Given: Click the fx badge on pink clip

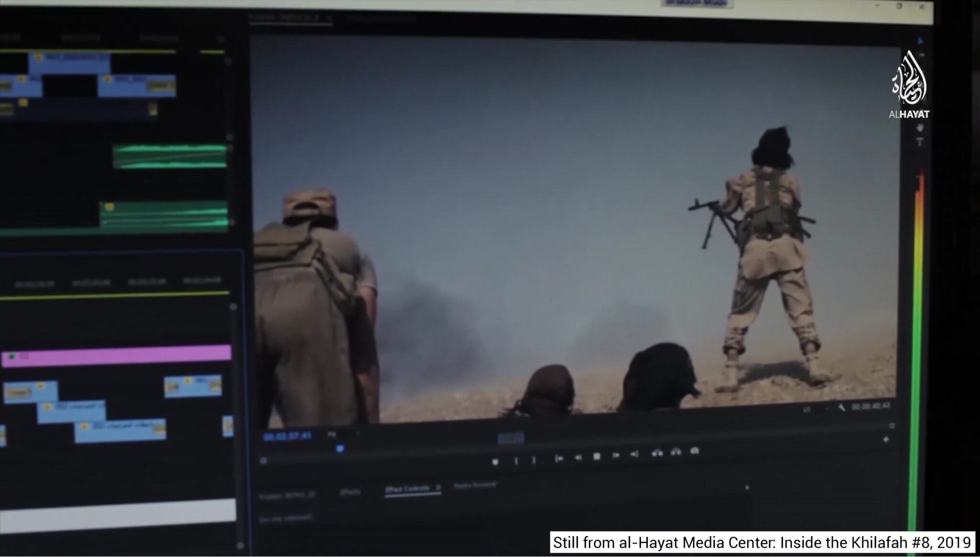Looking at the screenshot, I should tap(11, 357).
